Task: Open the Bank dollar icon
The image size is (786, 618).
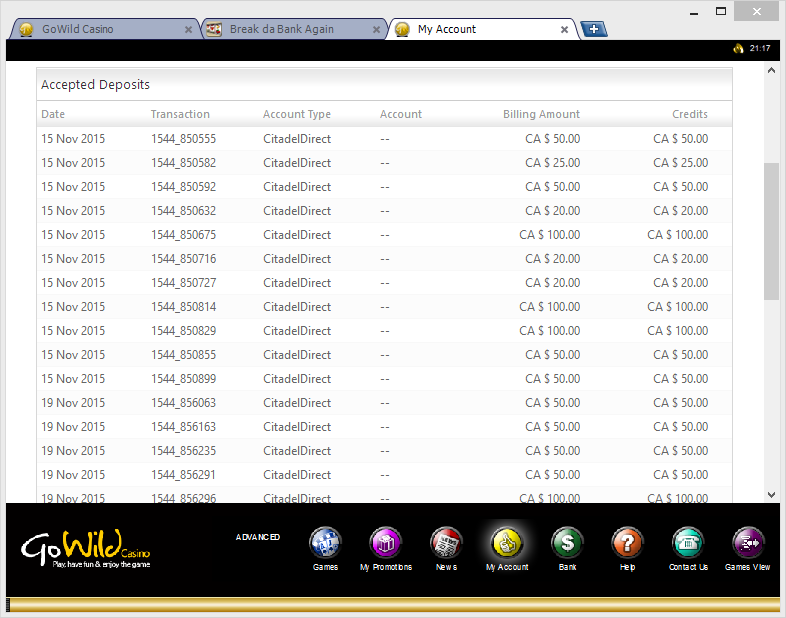Action: point(567,543)
